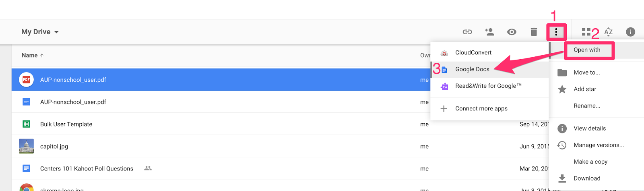Click the get shareable link icon
Screen dimensions: 644x191
467,32
